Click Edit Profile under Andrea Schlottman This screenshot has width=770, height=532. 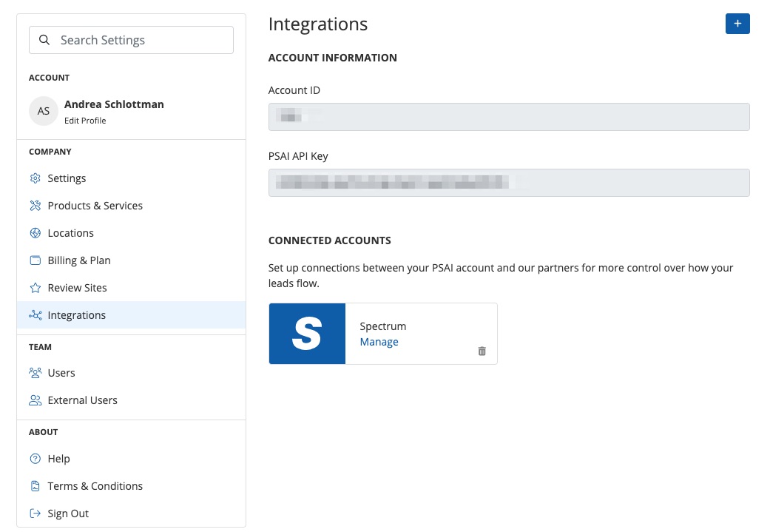coord(85,121)
